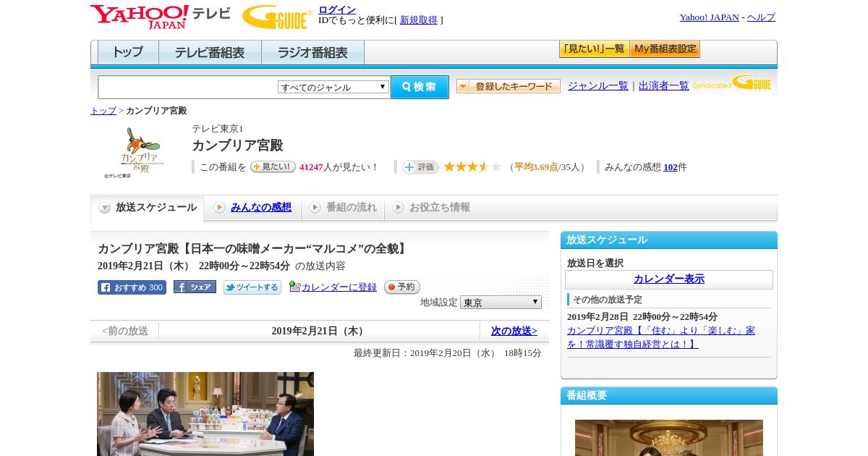The image size is (868, 456).
Task: Click the 予約 record button
Action: click(x=402, y=287)
